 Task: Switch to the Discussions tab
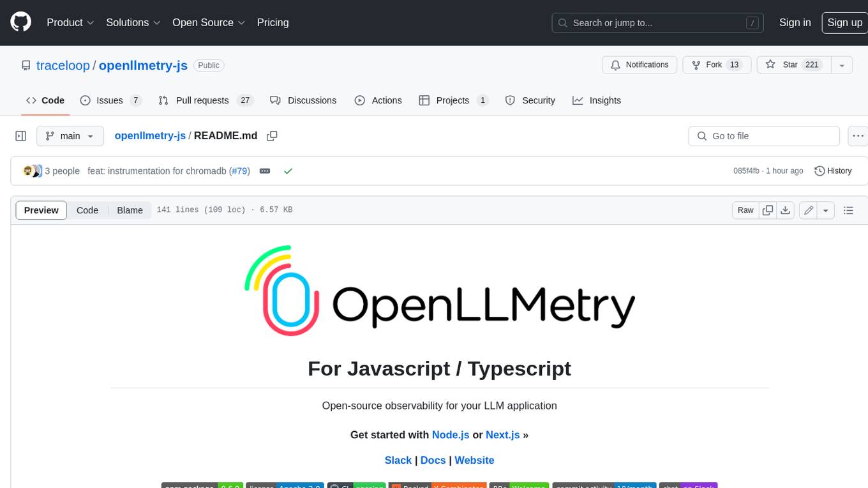303,100
